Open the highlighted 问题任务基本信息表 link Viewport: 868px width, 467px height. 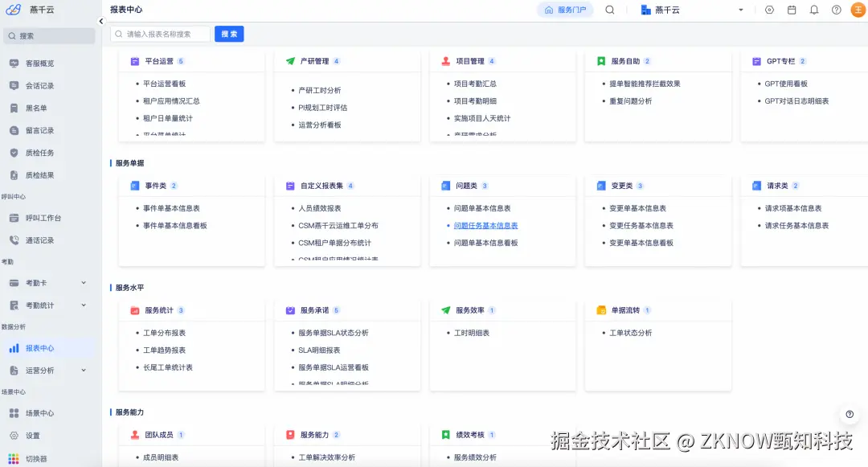pyautogui.click(x=485, y=226)
